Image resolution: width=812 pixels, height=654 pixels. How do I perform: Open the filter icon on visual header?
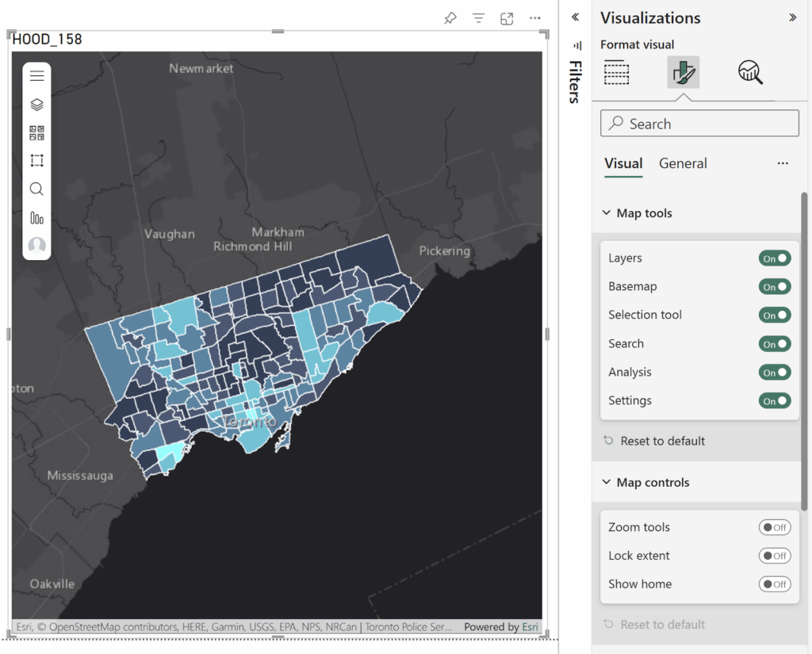pos(478,18)
